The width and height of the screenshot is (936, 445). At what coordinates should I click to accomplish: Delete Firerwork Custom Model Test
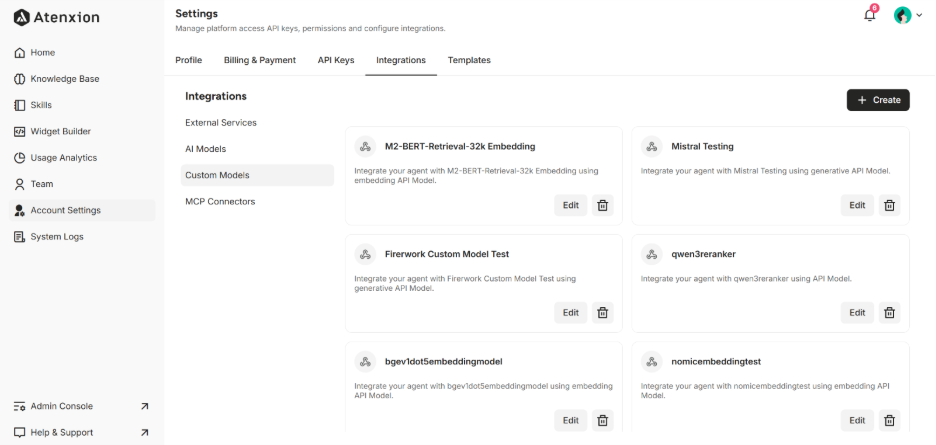pos(603,312)
